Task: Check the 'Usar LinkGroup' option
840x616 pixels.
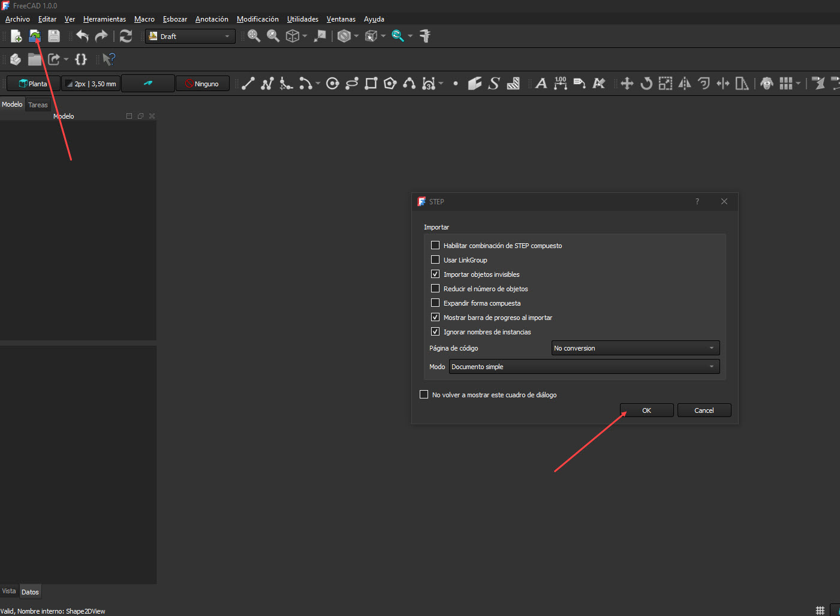Action: [x=435, y=259]
